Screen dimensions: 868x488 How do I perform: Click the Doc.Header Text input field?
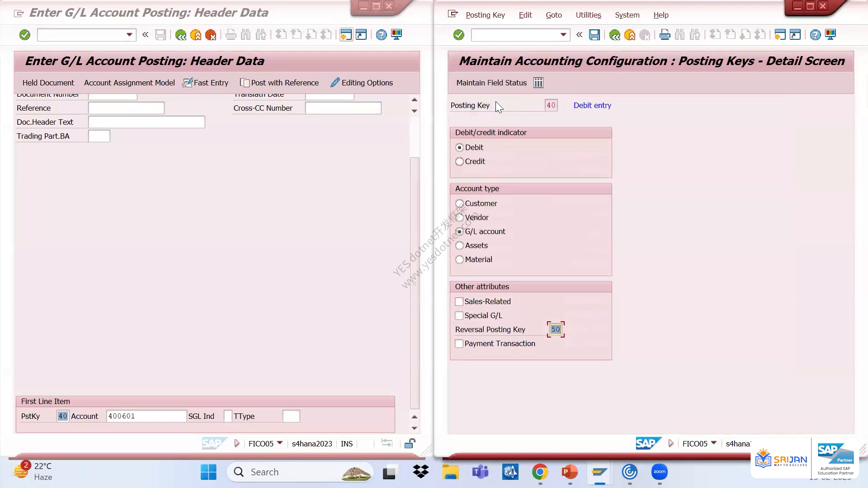(x=146, y=122)
